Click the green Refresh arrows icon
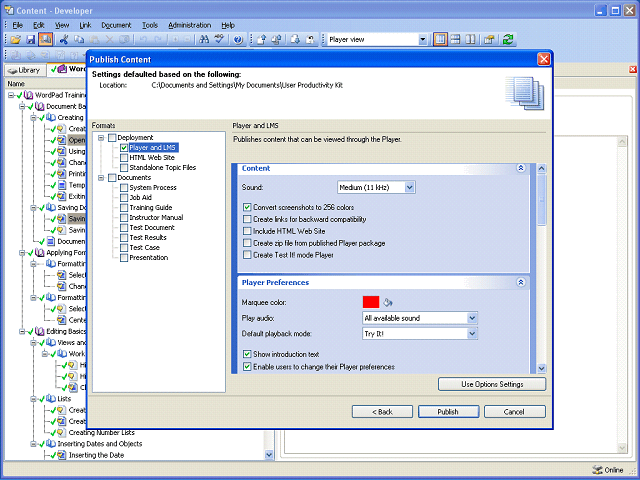 (508, 40)
